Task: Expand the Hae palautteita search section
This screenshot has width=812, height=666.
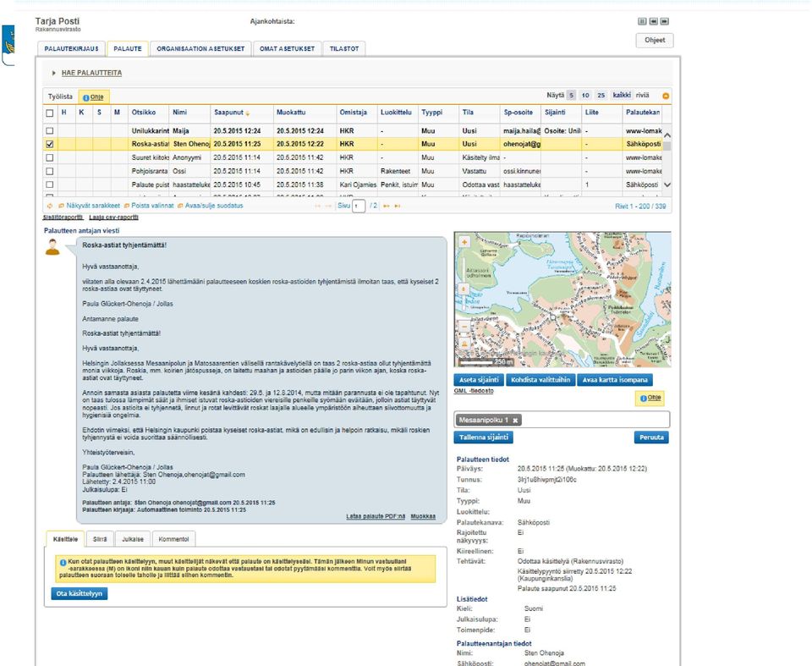Action: coord(91,73)
